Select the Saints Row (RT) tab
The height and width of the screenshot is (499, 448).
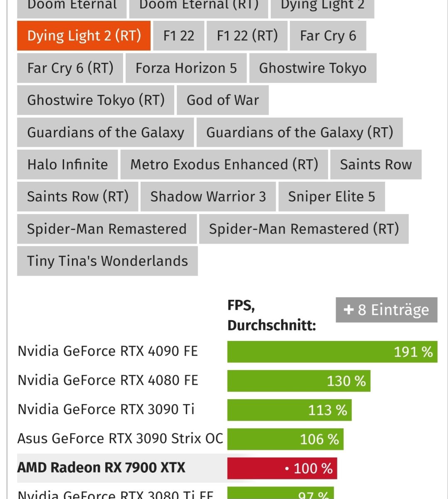coord(77,197)
